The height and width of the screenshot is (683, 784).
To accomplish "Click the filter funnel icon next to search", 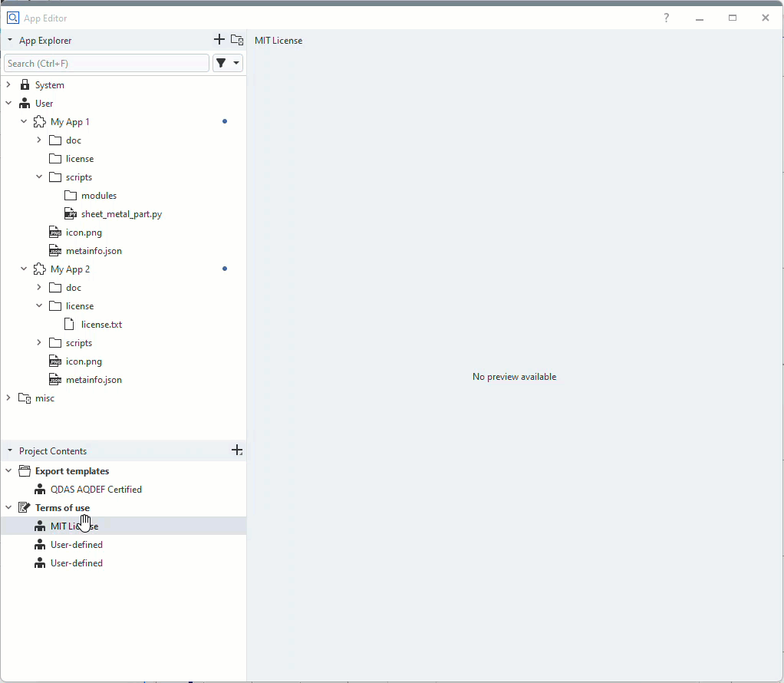I will [221, 63].
